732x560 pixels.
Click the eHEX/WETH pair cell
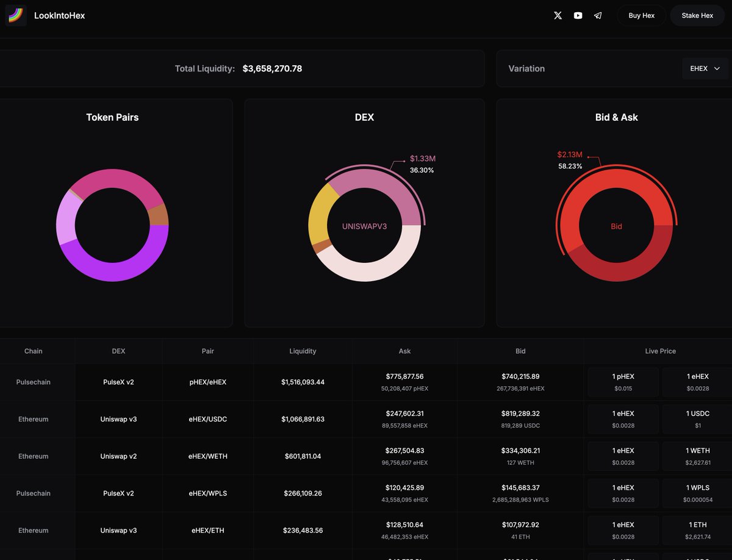(x=208, y=456)
